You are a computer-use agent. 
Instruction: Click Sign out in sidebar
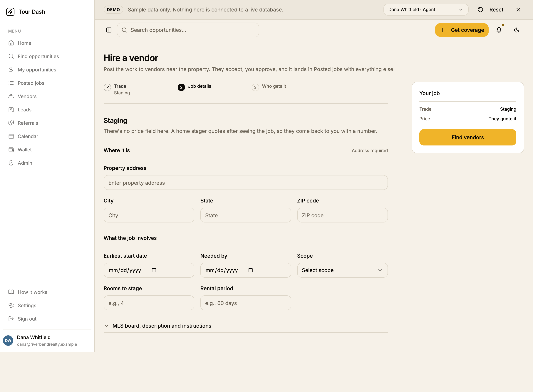pyautogui.click(x=47, y=319)
